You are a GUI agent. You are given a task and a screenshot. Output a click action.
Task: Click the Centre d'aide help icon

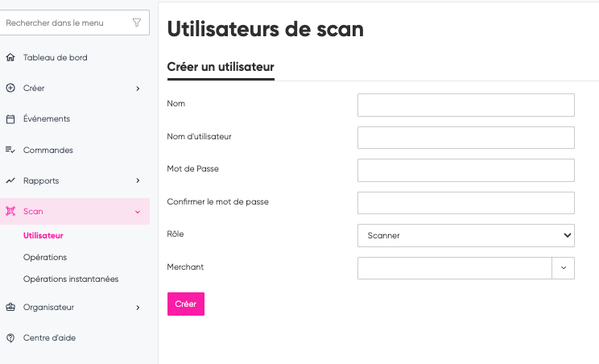pos(10,338)
